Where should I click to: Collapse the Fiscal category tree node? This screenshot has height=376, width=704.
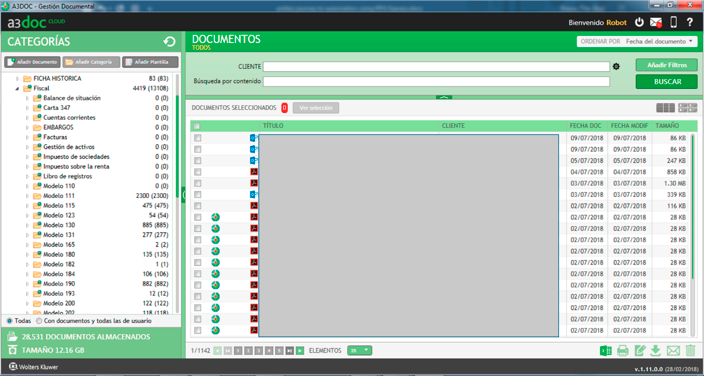click(17, 88)
